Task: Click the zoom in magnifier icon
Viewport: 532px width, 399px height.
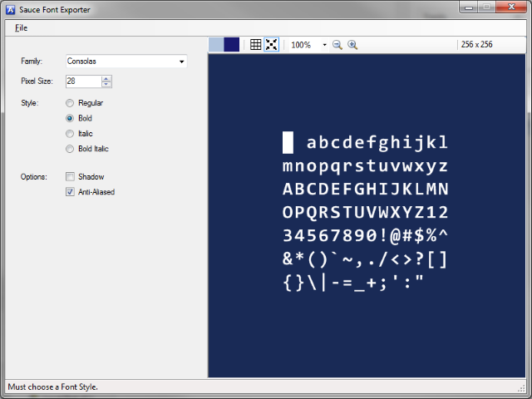Action: (352, 44)
